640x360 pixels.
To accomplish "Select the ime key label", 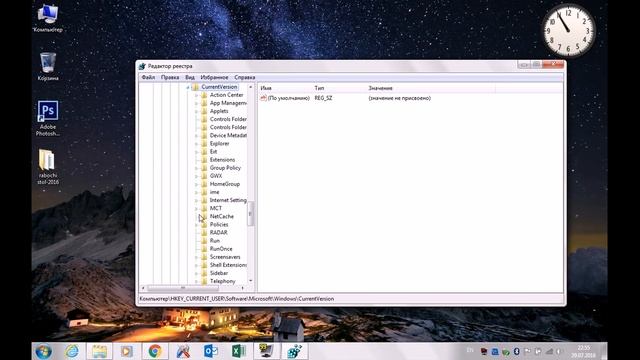I will click(x=214, y=192).
